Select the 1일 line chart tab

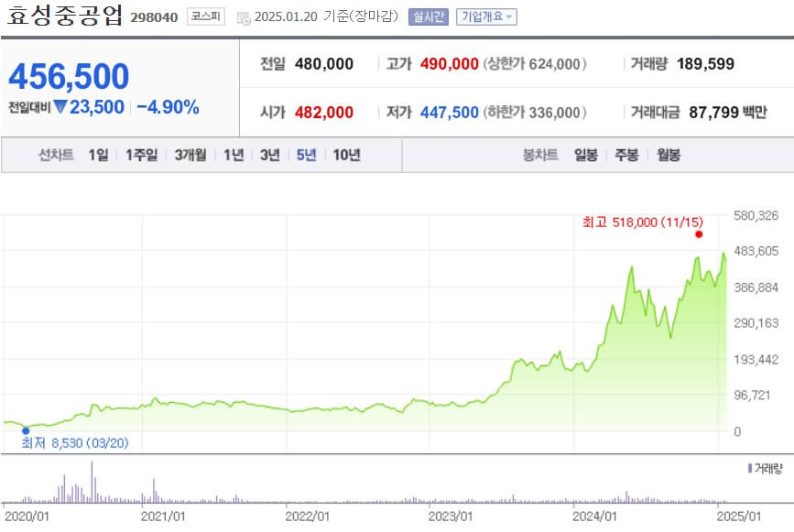point(98,155)
